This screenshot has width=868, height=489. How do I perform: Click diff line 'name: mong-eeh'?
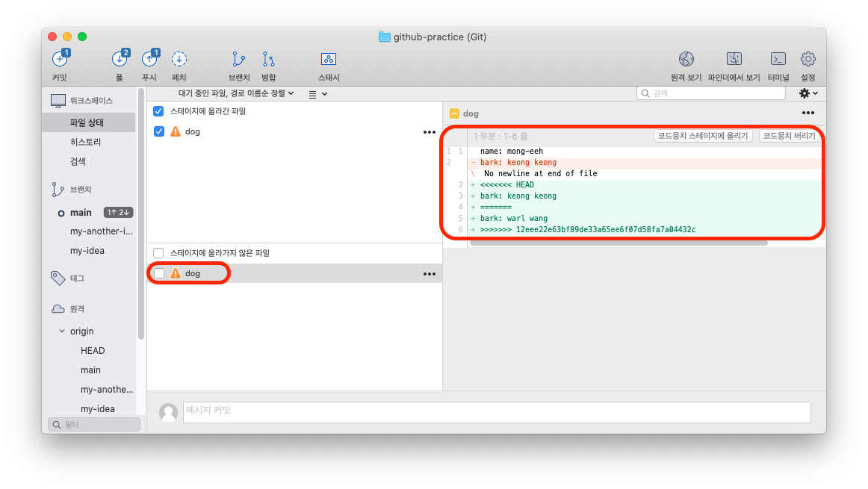[x=512, y=151]
